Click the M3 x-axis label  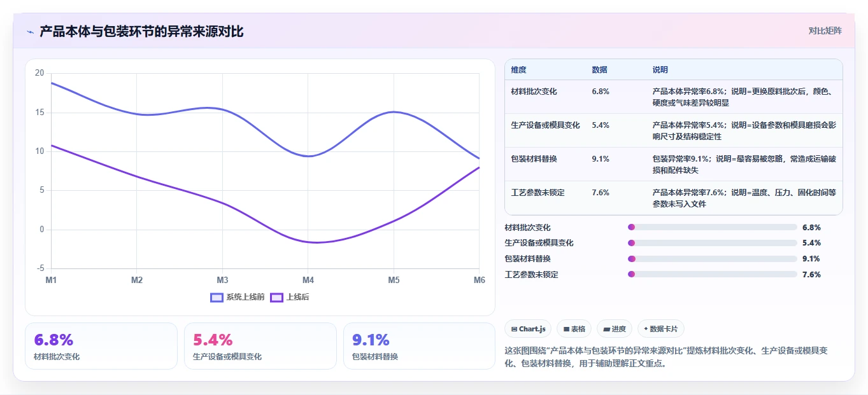click(222, 280)
